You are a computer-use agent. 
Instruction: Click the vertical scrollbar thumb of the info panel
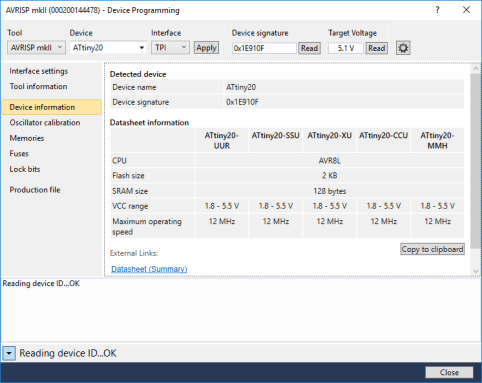click(x=476, y=161)
